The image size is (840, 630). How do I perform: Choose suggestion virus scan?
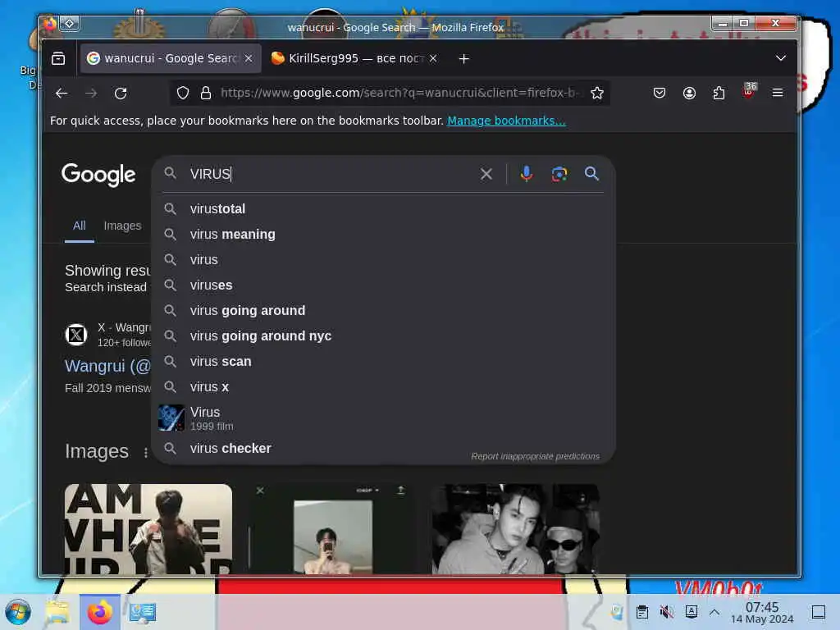pyautogui.click(x=383, y=362)
